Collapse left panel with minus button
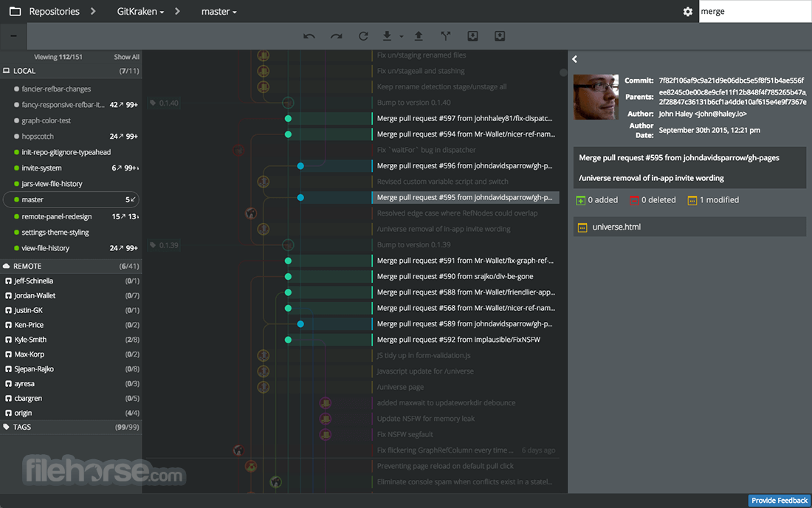This screenshot has height=508, width=812. tap(13, 35)
